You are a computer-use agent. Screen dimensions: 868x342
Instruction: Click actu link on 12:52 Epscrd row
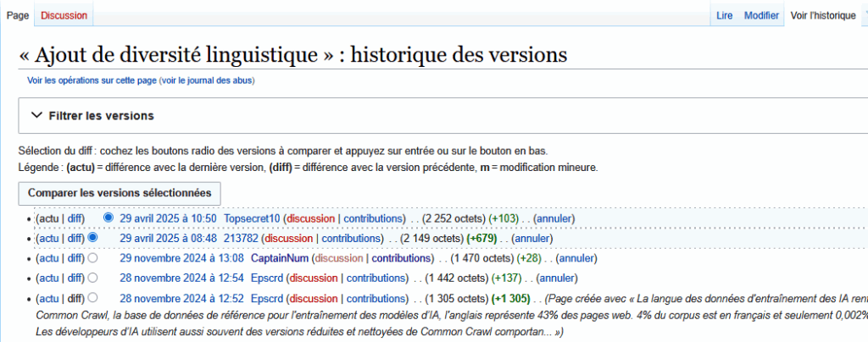pos(48,299)
